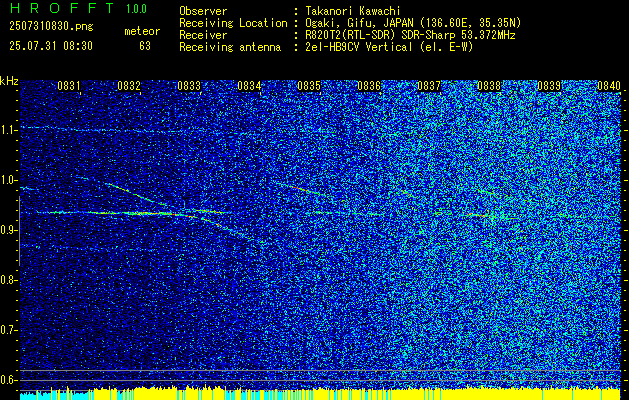629x400 pixels.
Task: Click the 0836 time marker
Action: (x=369, y=85)
